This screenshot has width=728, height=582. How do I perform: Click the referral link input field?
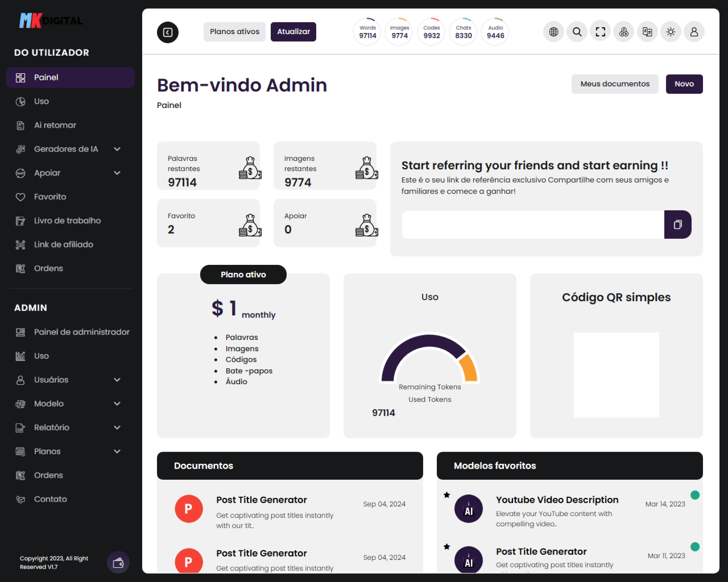coord(533,225)
